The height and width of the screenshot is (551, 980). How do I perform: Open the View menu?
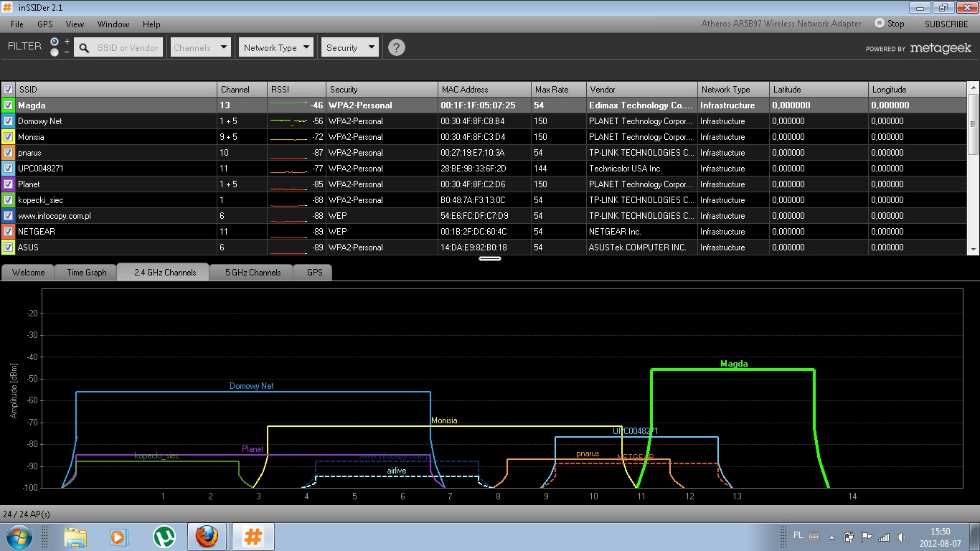(75, 24)
